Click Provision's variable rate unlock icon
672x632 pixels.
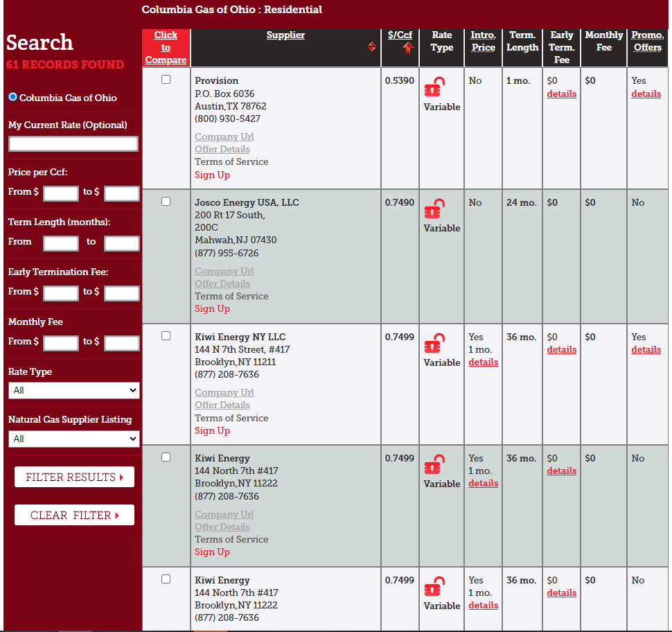[434, 87]
